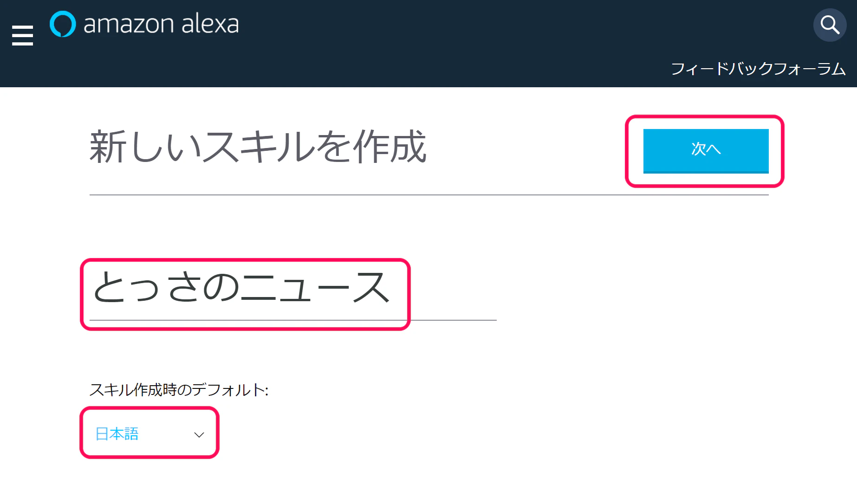Click the blue Alexa ring logo

coord(63,24)
